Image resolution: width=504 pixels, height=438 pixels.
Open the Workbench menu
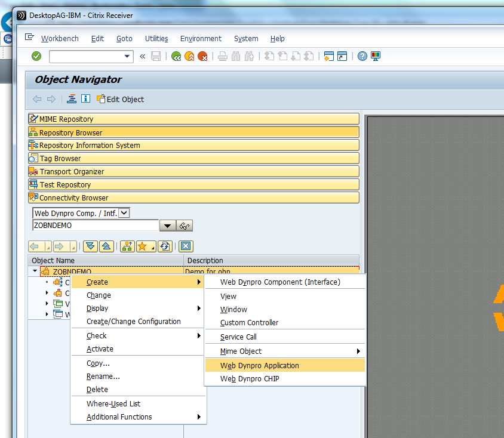click(60, 39)
